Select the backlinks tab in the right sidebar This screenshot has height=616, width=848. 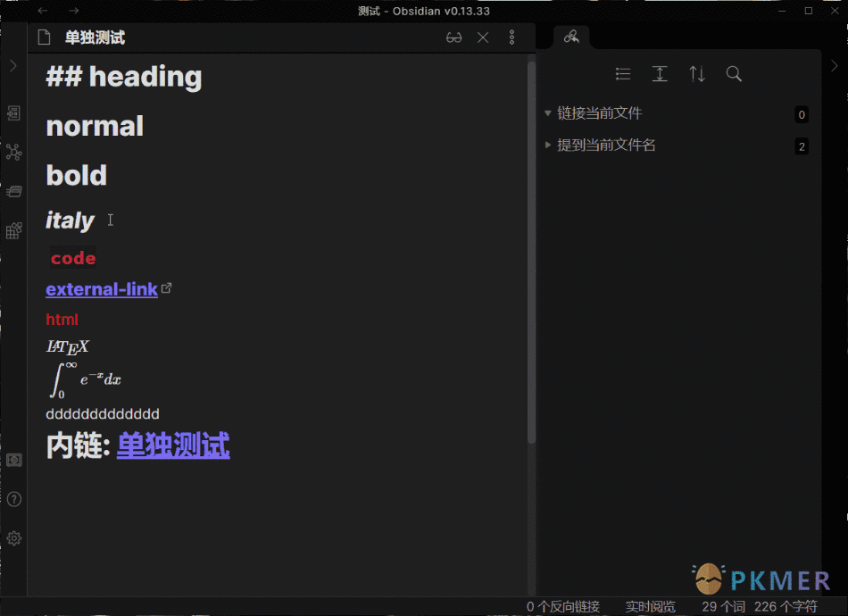571,37
